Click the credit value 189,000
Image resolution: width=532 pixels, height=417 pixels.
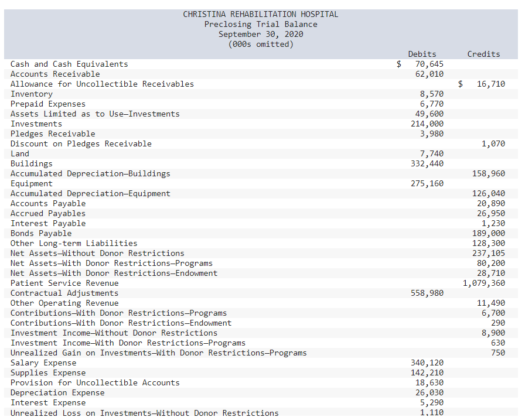489,234
